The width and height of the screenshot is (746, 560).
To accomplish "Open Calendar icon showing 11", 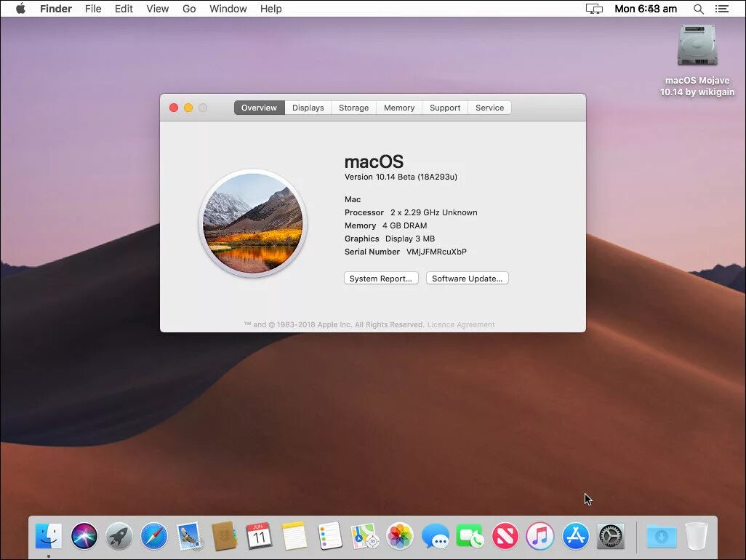I will click(259, 536).
